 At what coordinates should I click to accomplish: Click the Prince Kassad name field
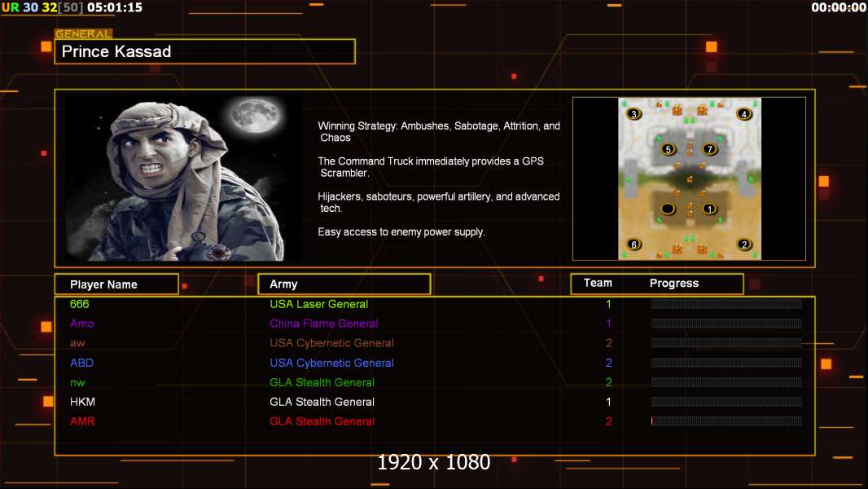tap(204, 52)
